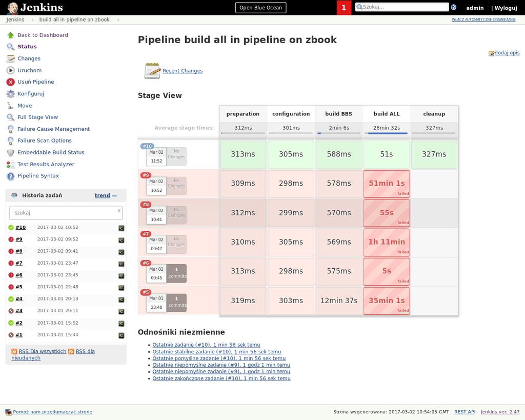Open the search help question mark icon
This screenshot has width=525, height=420.
pos(454,7)
